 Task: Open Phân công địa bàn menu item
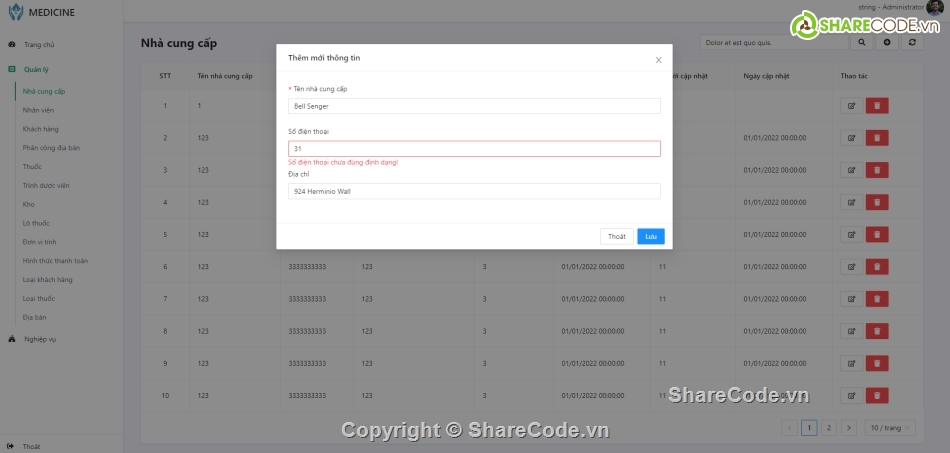pyautogui.click(x=51, y=148)
